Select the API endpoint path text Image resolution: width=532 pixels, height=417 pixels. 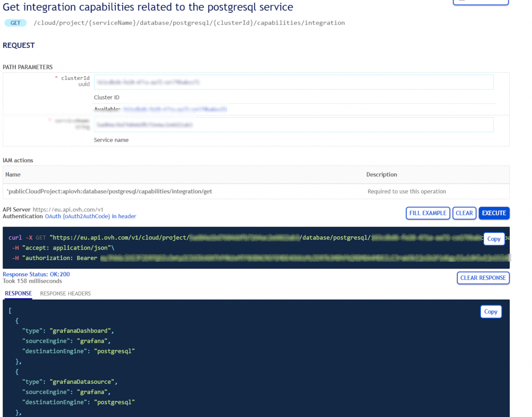[x=189, y=23]
